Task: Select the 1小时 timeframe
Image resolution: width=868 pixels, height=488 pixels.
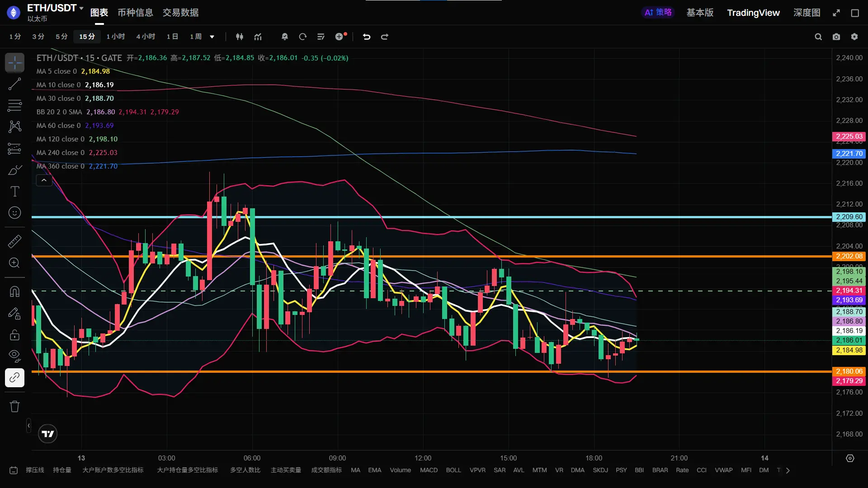Action: pos(116,37)
